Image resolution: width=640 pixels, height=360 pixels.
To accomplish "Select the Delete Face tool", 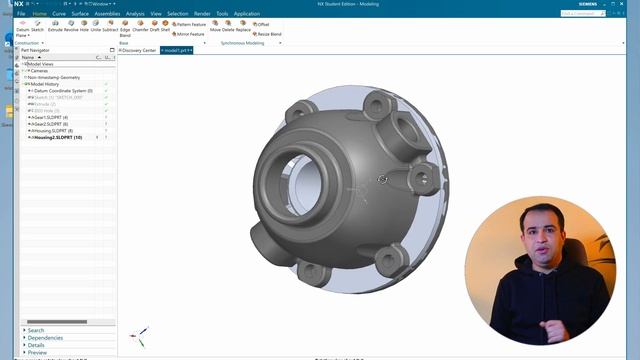I will click(228, 26).
